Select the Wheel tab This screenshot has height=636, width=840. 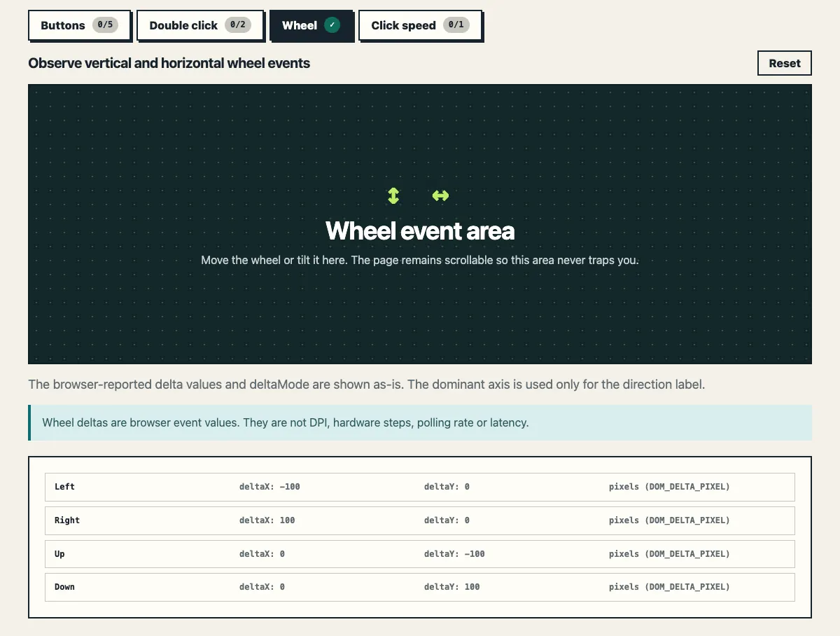(311, 25)
